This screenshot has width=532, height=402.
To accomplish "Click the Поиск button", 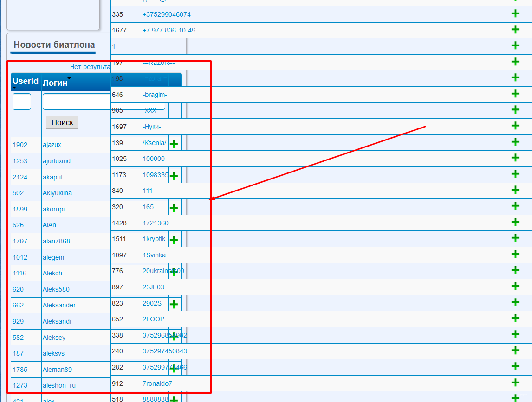I will point(62,122).
